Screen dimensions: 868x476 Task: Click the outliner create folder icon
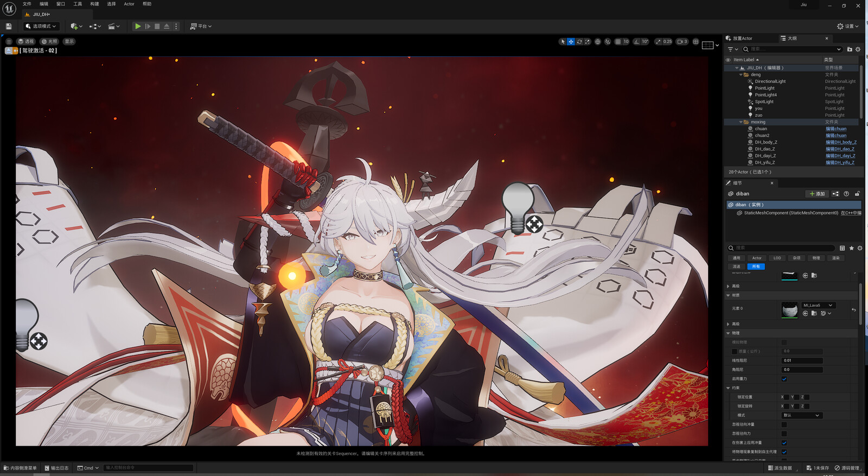pyautogui.click(x=850, y=49)
